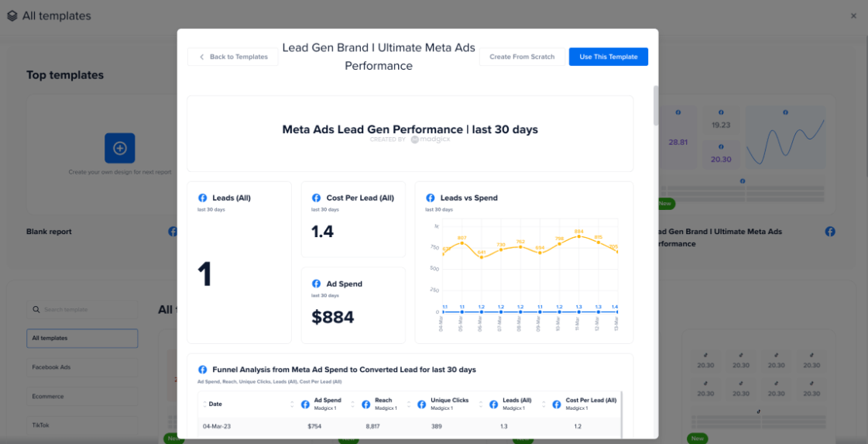The image size is (868, 444).
Task: Click Facebook icon in Cost Per Lead column header
Action: point(557,404)
